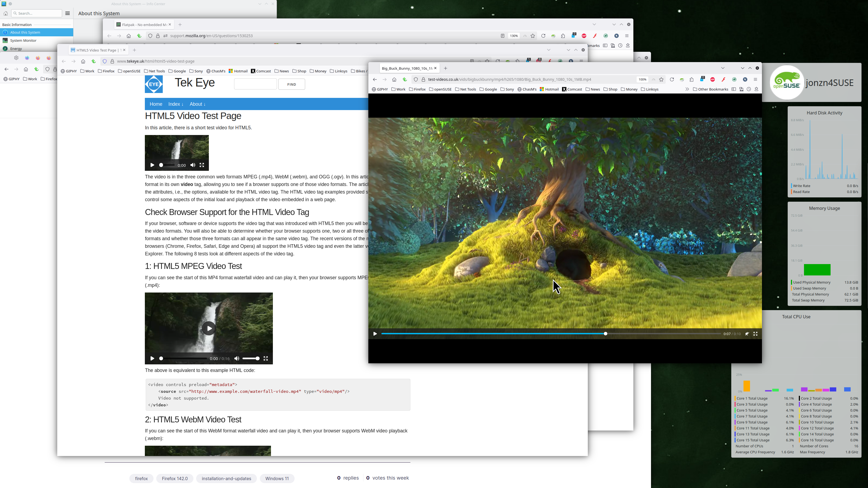
Task: Expand the About dropdown in Tek Eye navbar
Action: tap(197, 104)
